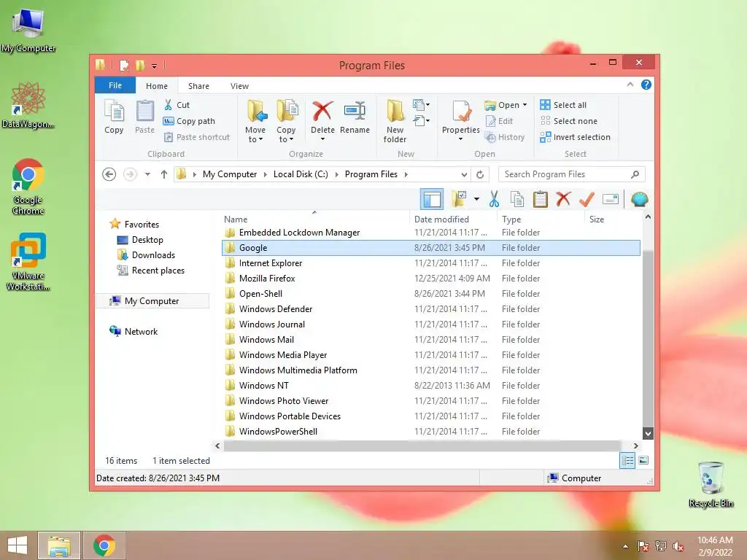Click the red Delete X in Organize
747x560 pixels.
pos(322,111)
